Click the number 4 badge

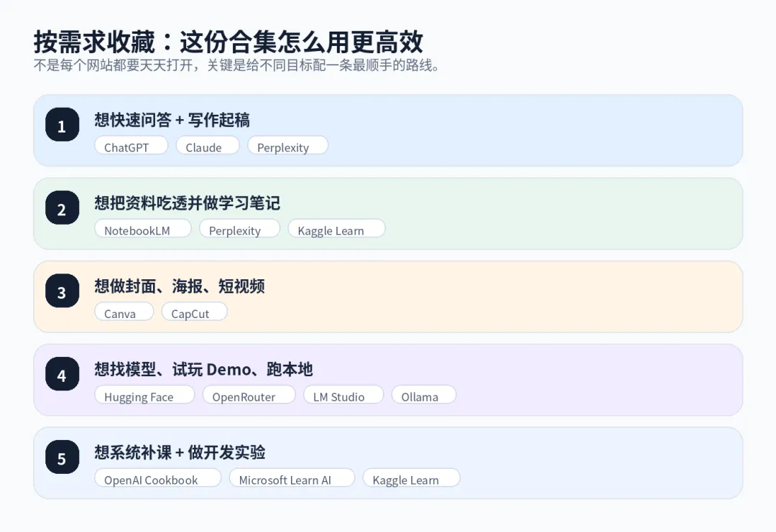coord(63,374)
